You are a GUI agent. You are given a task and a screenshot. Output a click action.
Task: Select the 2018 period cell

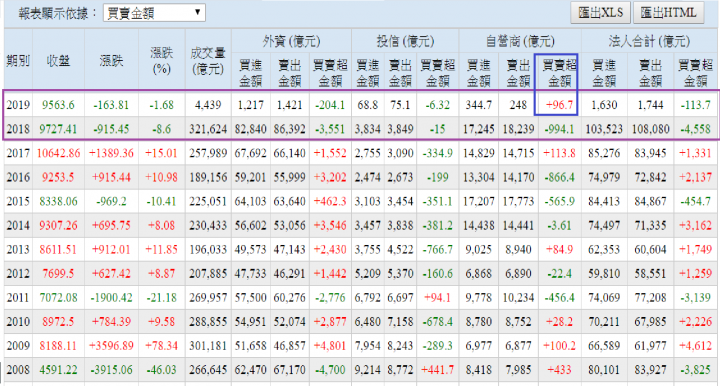(18, 129)
